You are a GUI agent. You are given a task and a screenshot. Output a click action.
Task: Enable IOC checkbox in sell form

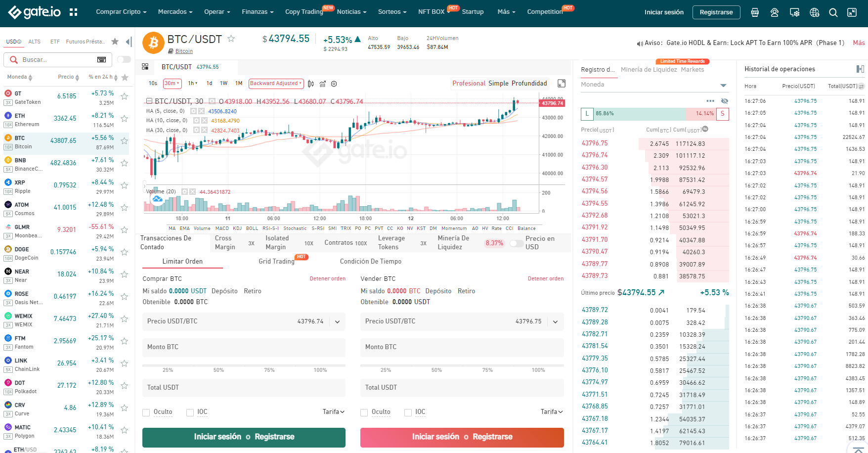408,412
